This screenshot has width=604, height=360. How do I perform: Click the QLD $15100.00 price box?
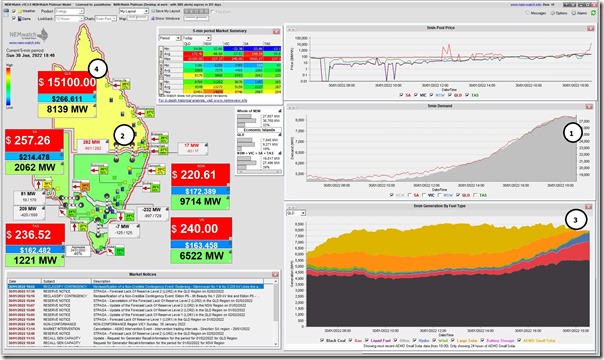67,82
